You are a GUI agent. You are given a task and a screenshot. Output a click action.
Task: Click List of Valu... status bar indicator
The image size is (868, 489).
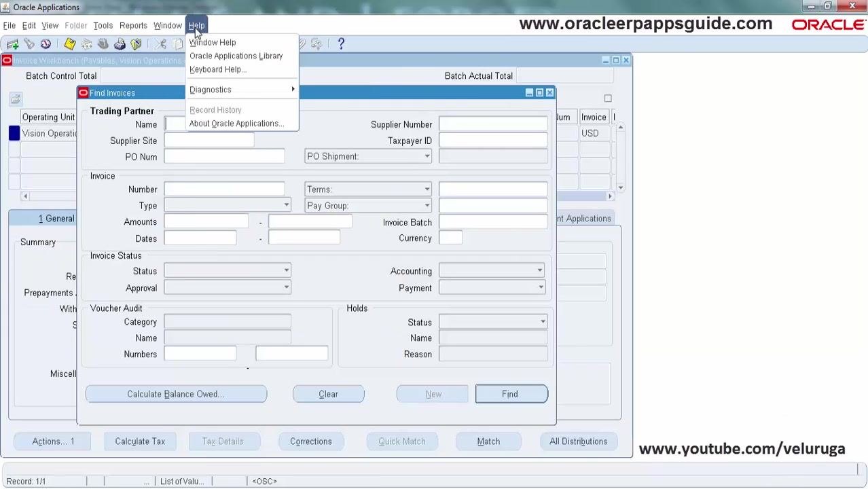pyautogui.click(x=182, y=482)
